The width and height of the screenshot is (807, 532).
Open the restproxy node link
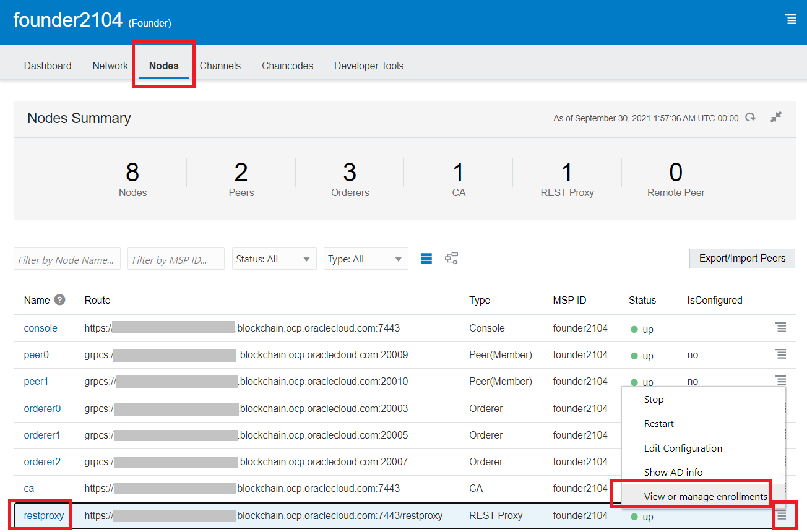pos(43,515)
